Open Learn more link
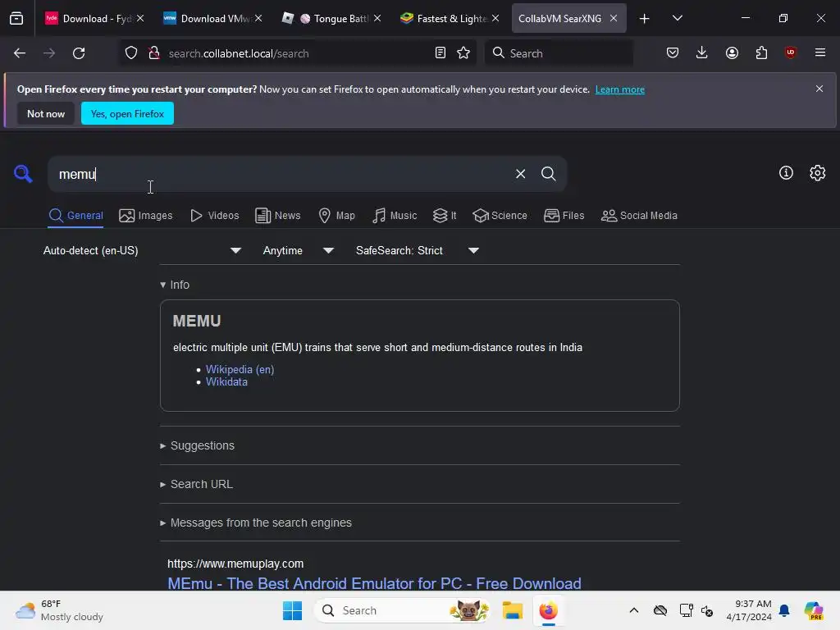 coord(620,89)
